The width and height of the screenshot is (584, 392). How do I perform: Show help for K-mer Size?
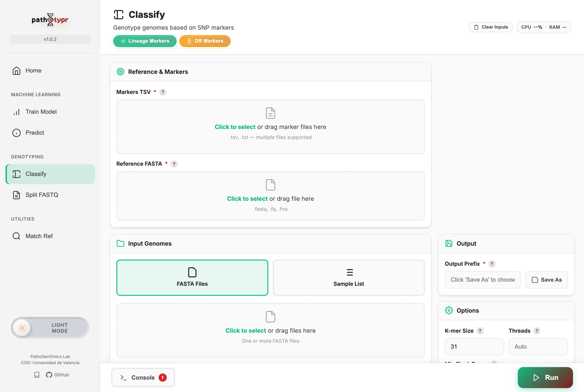tap(480, 331)
